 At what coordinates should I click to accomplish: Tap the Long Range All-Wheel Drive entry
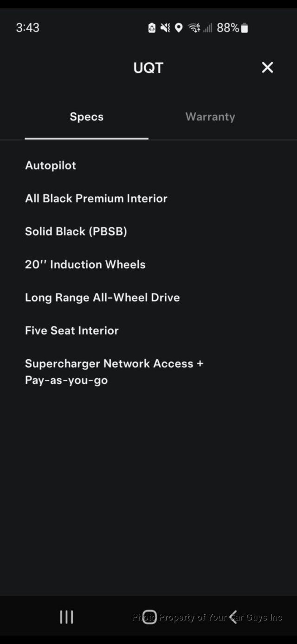[103, 298]
